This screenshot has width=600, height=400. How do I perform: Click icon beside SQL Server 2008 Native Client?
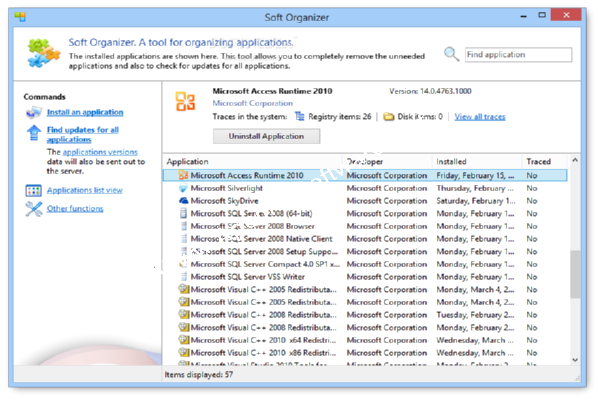(184, 238)
